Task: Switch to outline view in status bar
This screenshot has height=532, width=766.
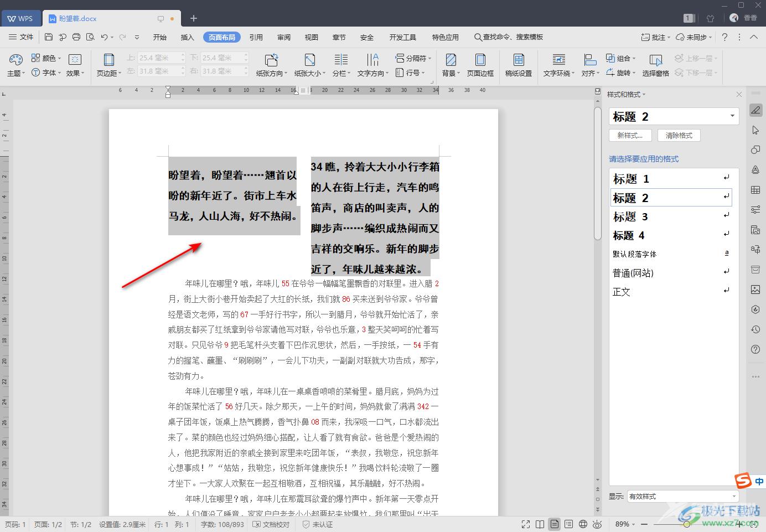Action: (568, 524)
